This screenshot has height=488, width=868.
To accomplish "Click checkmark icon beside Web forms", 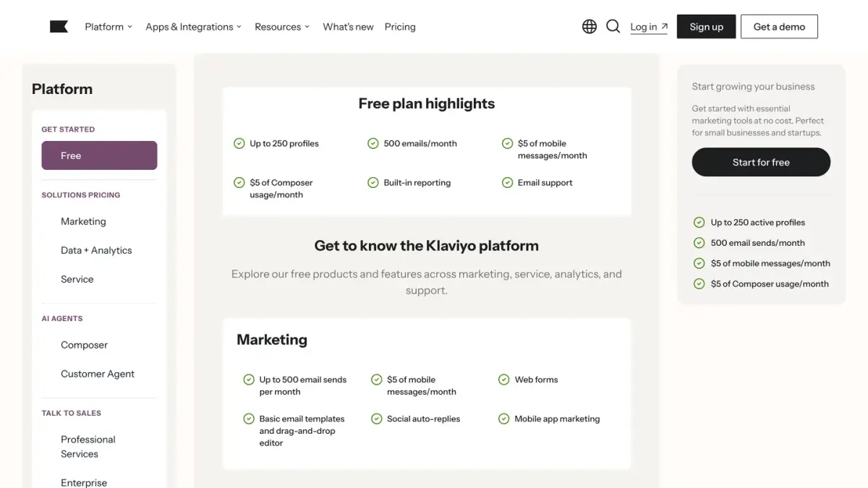I will [x=504, y=380].
